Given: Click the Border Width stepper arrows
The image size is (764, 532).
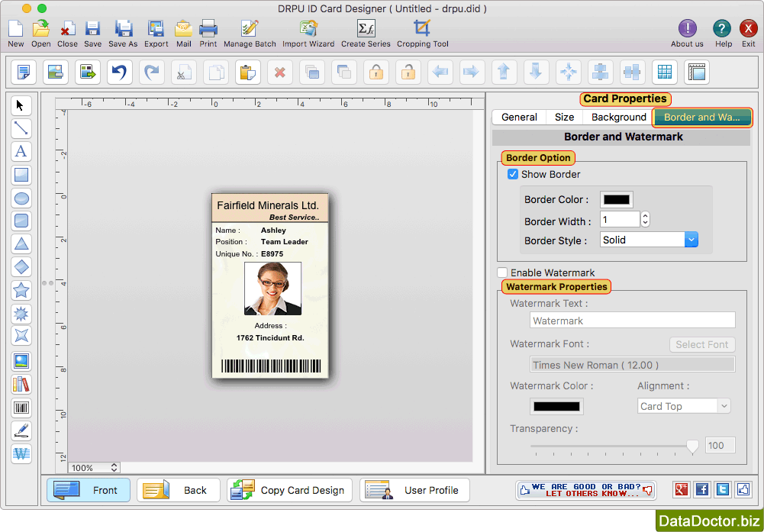Looking at the screenshot, I should point(645,219).
